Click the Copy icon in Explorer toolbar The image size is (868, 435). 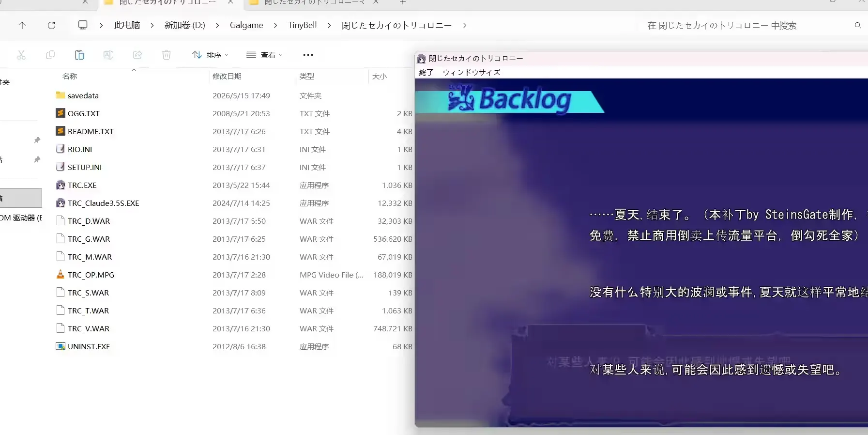[x=50, y=55]
